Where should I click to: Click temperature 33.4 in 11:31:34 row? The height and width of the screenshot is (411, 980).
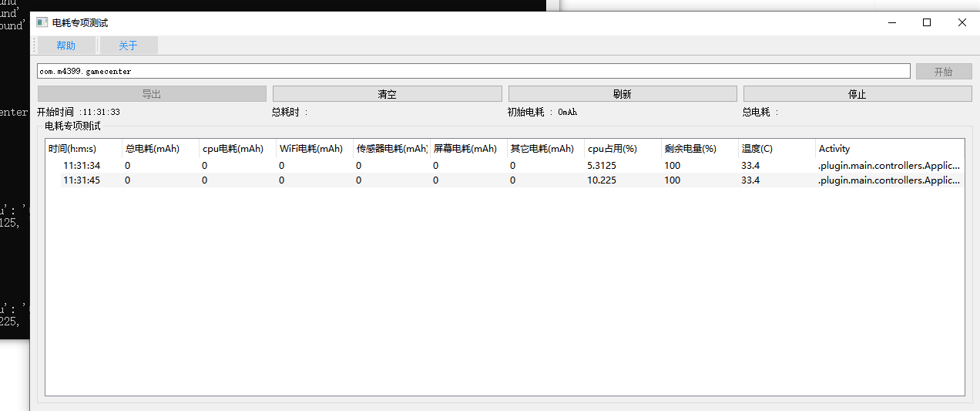tap(750, 166)
